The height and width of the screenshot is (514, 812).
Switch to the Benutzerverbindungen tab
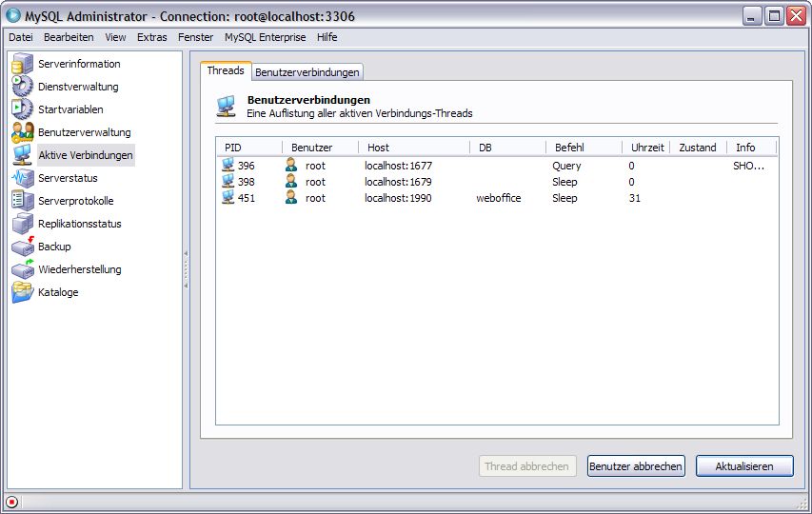point(307,72)
